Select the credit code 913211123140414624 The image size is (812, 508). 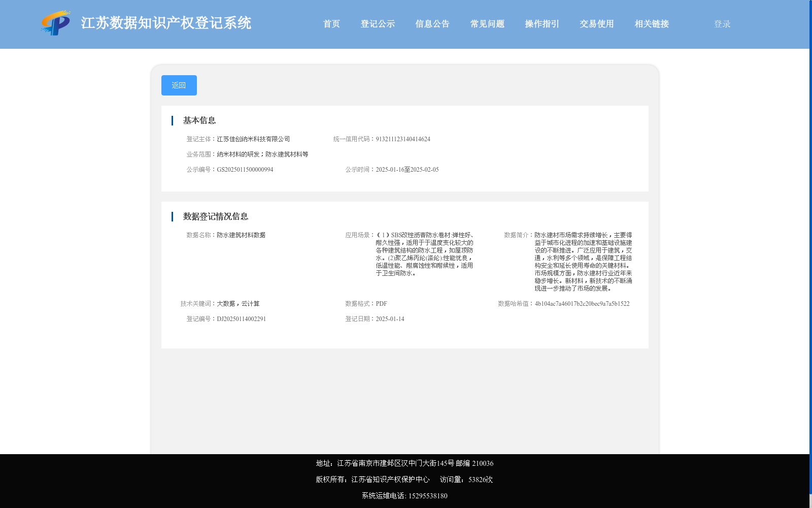[x=403, y=139]
